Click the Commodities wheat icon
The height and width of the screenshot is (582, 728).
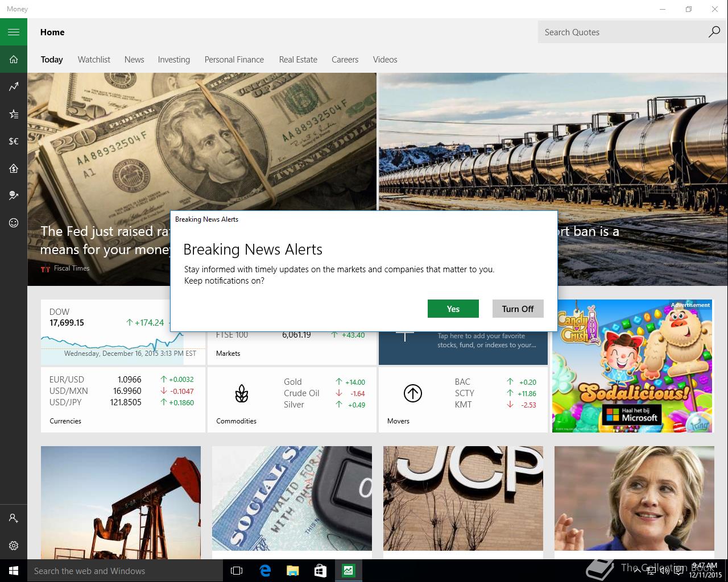[242, 393]
